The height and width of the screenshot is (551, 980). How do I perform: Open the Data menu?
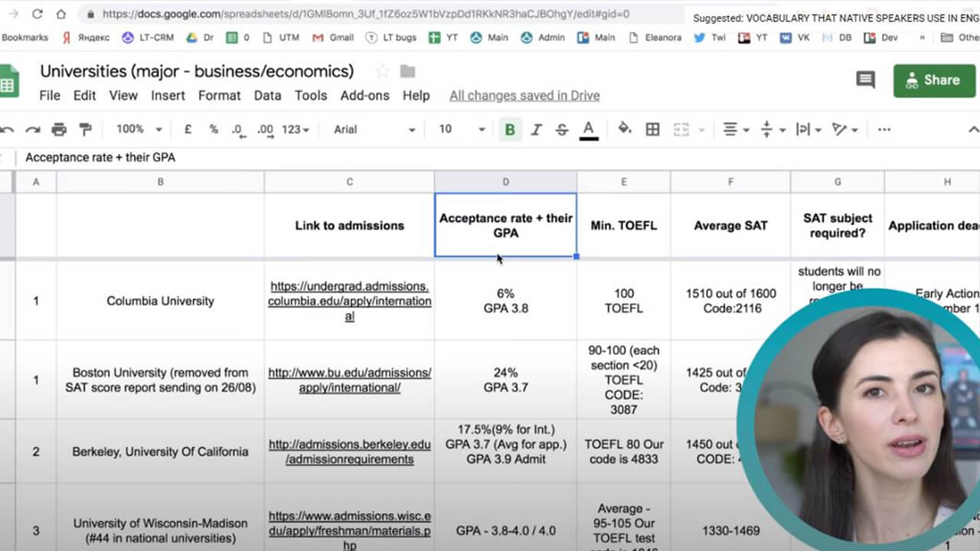pyautogui.click(x=267, y=96)
